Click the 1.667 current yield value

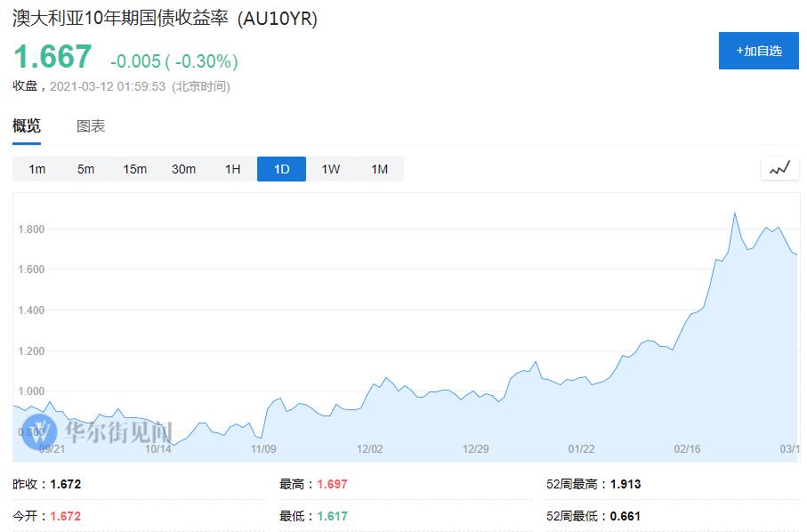tap(52, 58)
